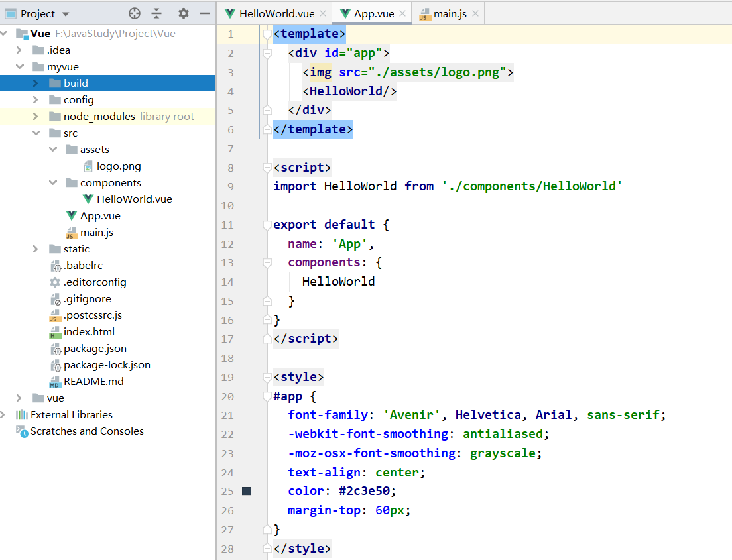Select the build folder icon
Viewport: 732px width, 560px height.
55,83
